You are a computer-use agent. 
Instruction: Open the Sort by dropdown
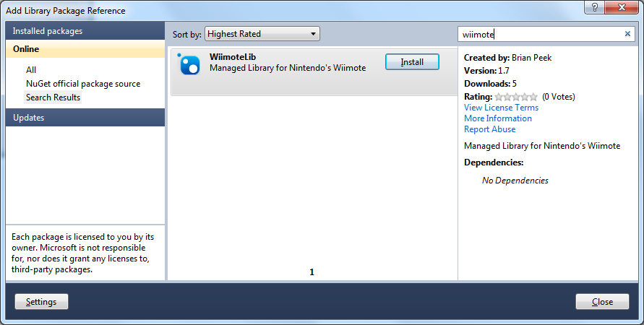coord(262,34)
